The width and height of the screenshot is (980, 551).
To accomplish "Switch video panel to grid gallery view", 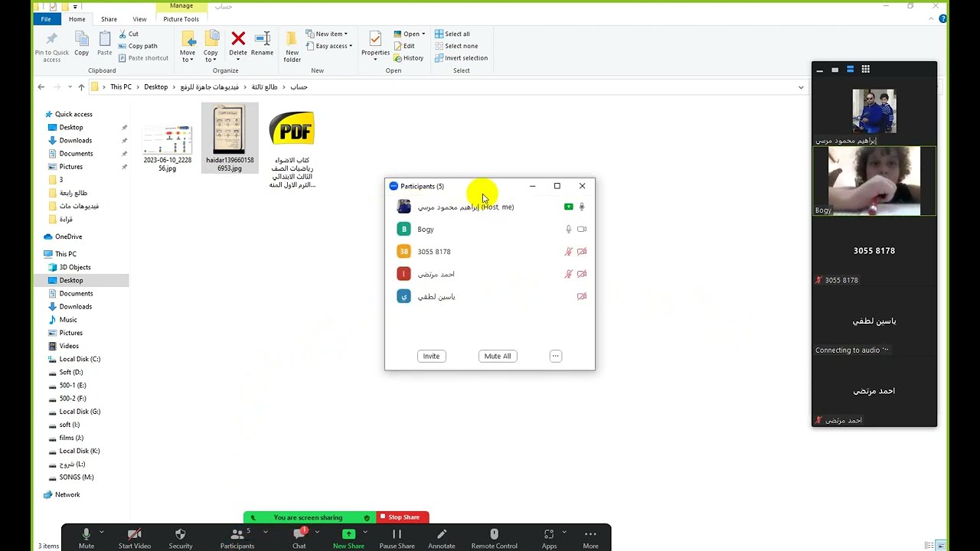I will [x=866, y=69].
